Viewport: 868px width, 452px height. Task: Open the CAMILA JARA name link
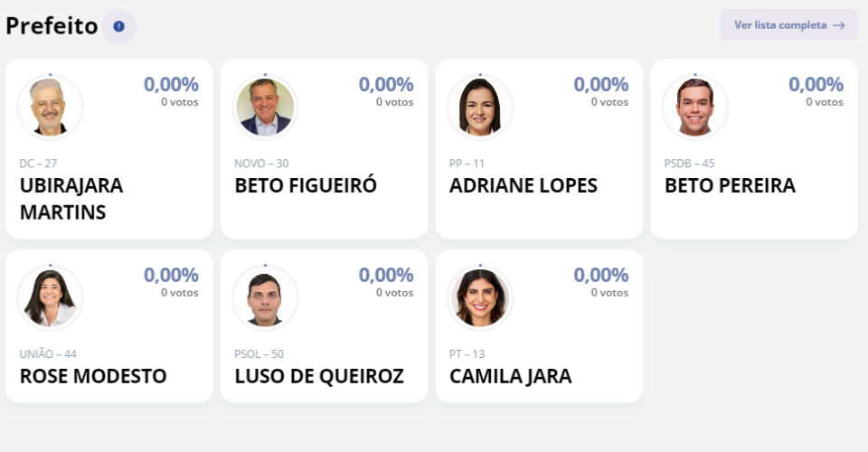click(x=510, y=376)
